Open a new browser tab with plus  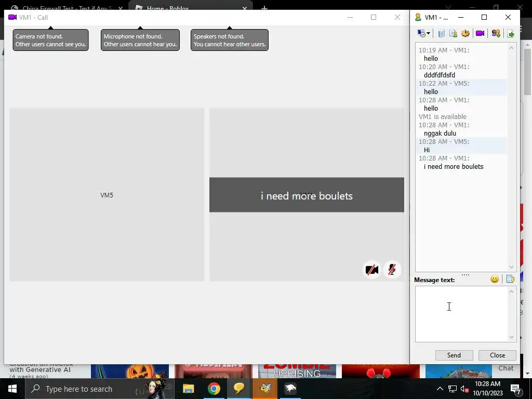tap(264, 8)
